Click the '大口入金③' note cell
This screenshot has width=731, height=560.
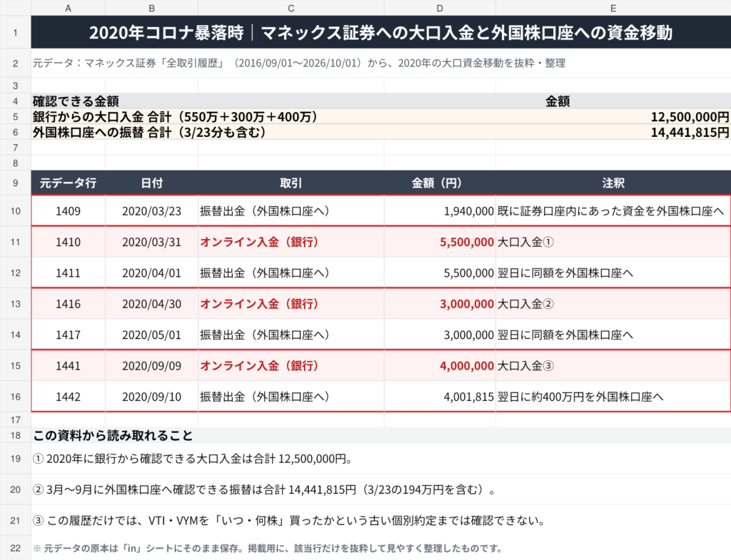(613, 366)
